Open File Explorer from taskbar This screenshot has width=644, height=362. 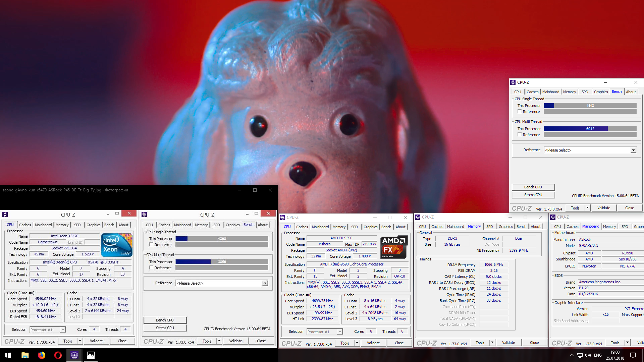coord(25,355)
